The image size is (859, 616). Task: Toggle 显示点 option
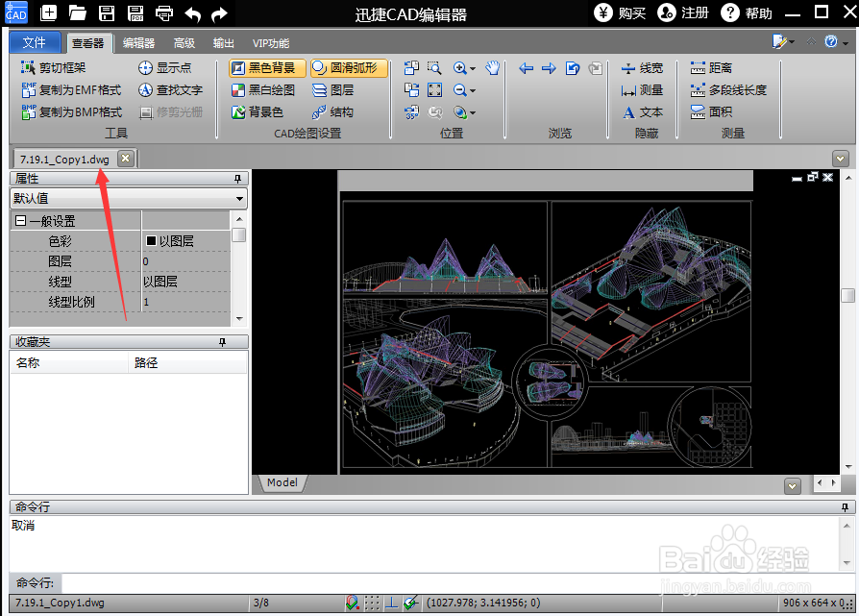pos(165,67)
